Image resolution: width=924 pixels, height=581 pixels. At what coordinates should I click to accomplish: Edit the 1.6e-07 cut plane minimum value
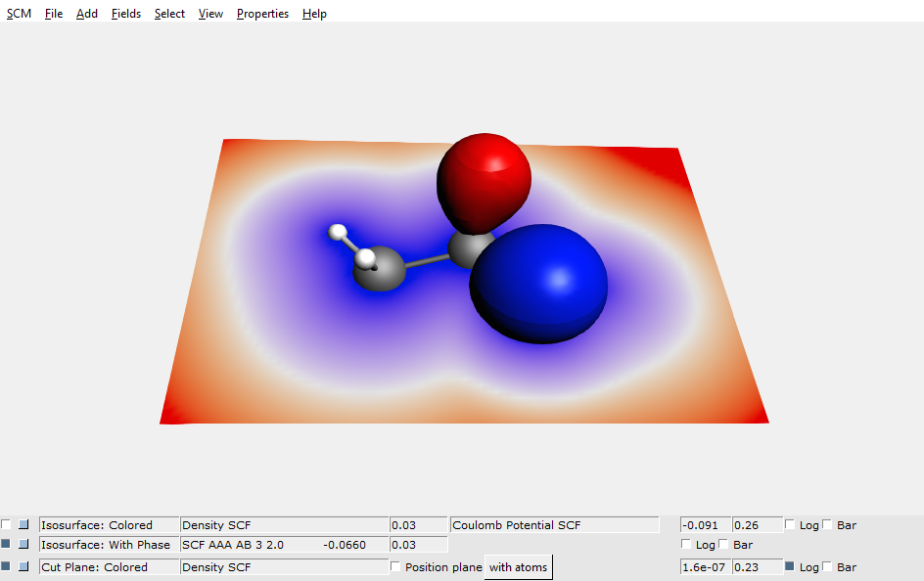(x=706, y=567)
